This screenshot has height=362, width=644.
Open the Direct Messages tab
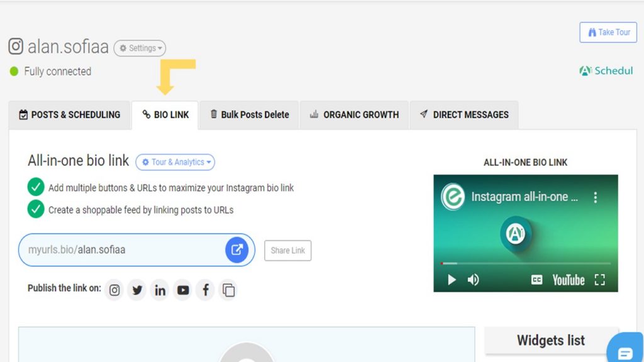(x=464, y=115)
